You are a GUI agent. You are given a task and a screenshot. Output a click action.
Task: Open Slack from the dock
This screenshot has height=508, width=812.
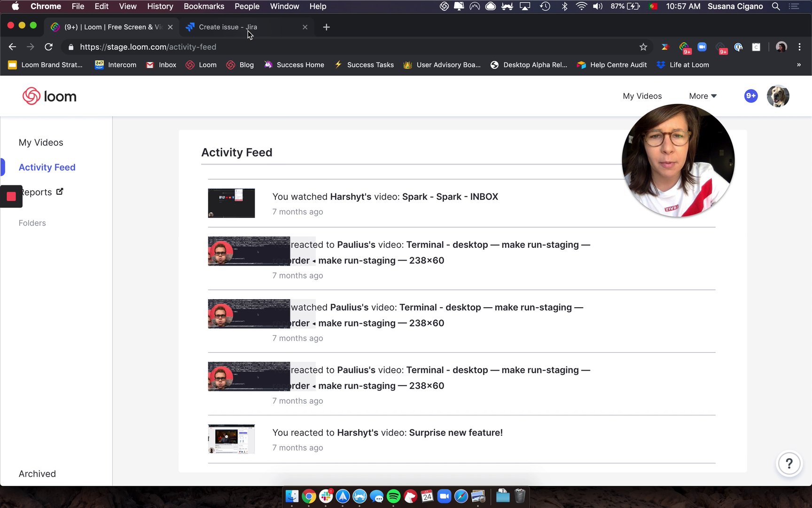[326, 496]
